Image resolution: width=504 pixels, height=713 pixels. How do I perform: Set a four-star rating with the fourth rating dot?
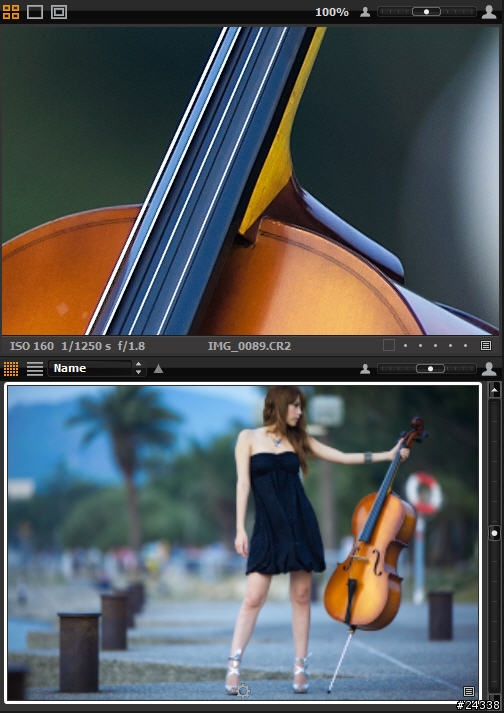[x=450, y=346]
